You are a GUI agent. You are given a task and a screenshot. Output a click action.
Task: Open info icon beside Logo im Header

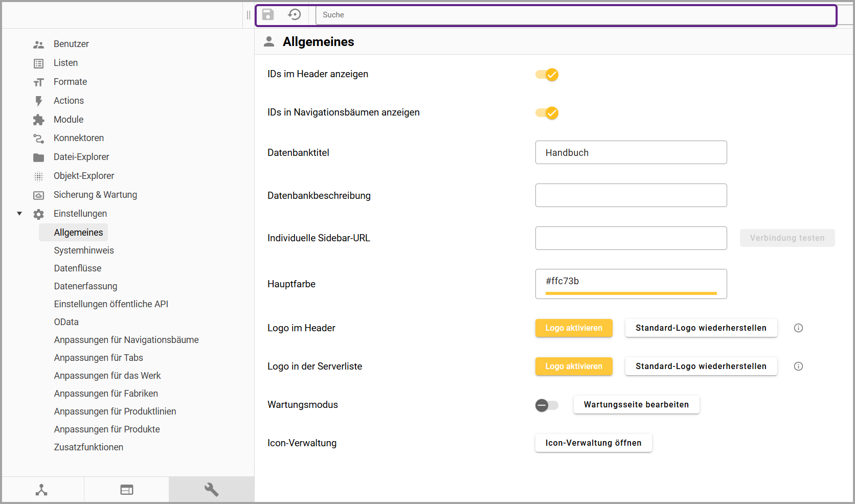[798, 328]
